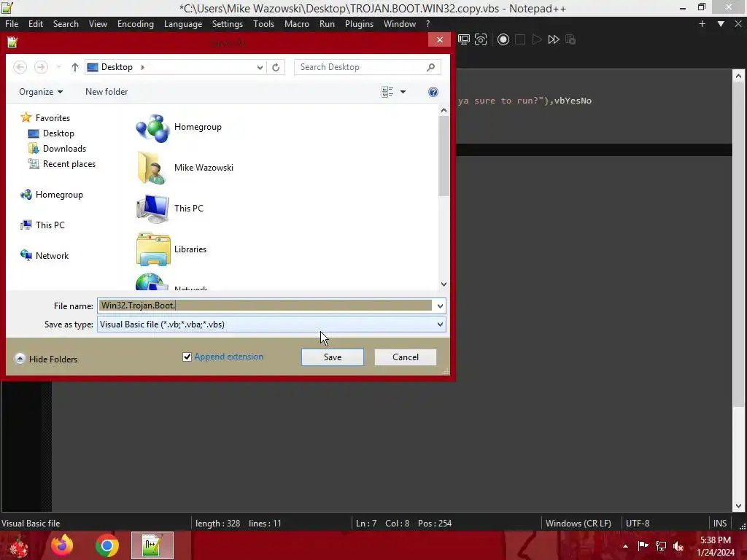
Task: Click Windows (CR LF) in status bar
Action: tap(578, 524)
